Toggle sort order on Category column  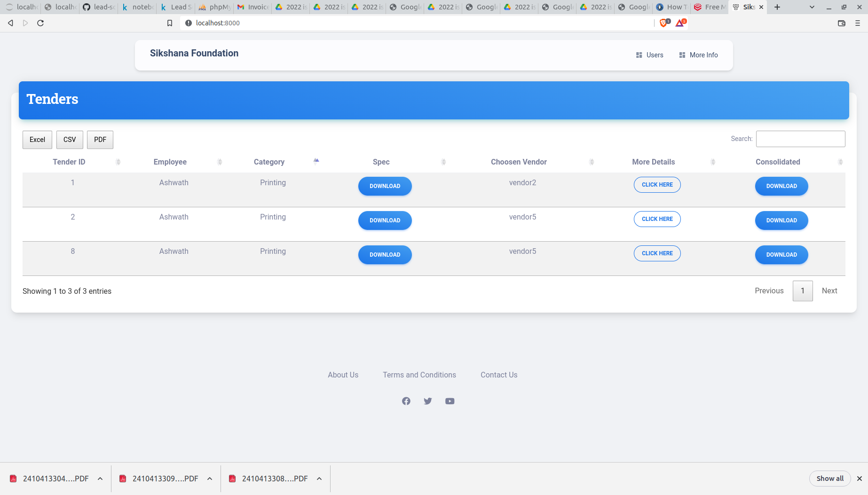point(269,162)
